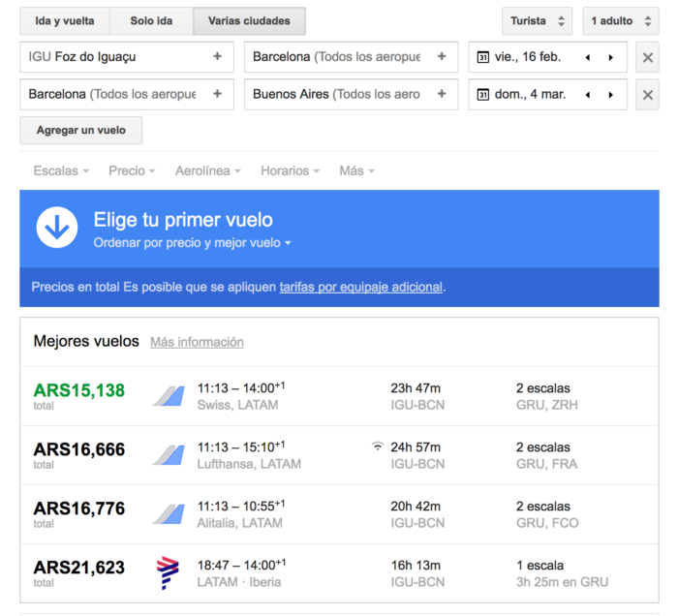The image size is (678, 616).
Task: Expand the Escalas filter
Action: [61, 170]
